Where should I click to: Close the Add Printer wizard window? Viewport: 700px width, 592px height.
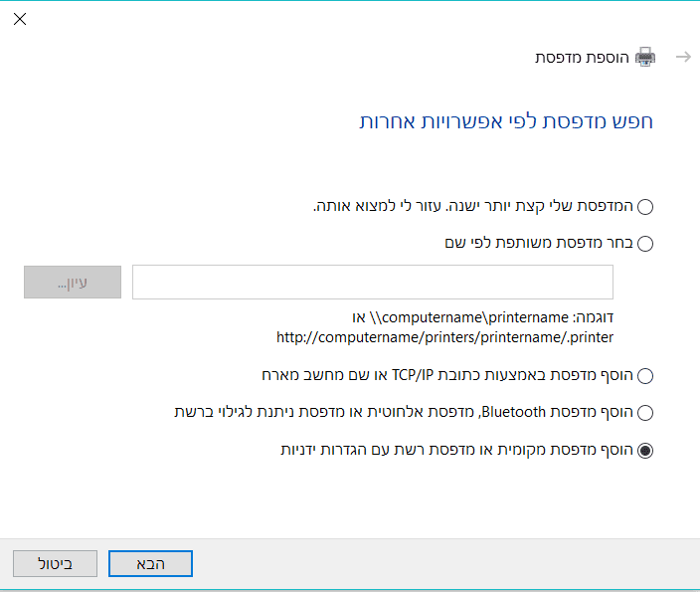coord(20,19)
